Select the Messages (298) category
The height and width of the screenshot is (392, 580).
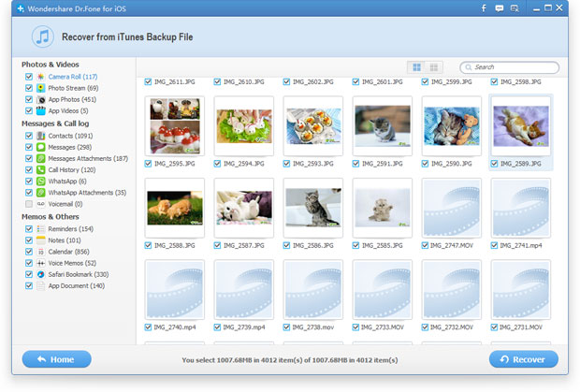[x=70, y=147]
